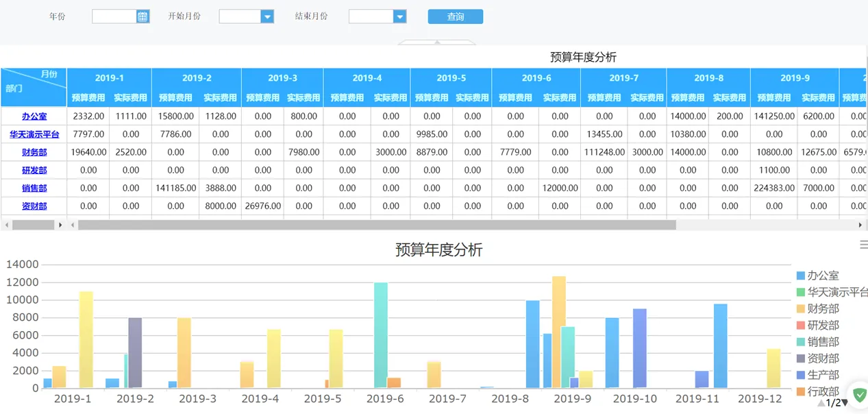The width and height of the screenshot is (868, 414).
Task: Click the green shield icon
Action: point(859,395)
